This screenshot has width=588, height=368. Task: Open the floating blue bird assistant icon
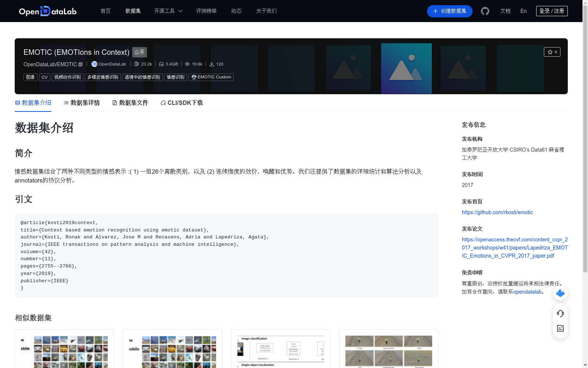coord(560,293)
